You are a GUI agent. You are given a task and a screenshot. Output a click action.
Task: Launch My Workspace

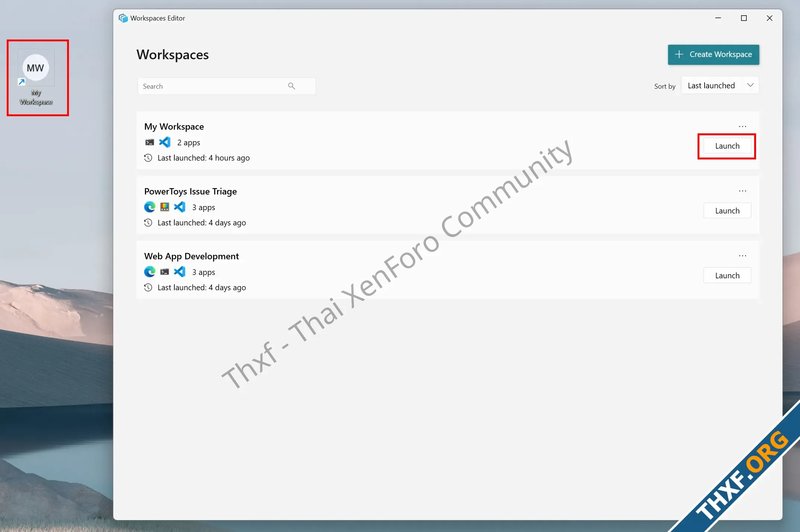pos(727,146)
